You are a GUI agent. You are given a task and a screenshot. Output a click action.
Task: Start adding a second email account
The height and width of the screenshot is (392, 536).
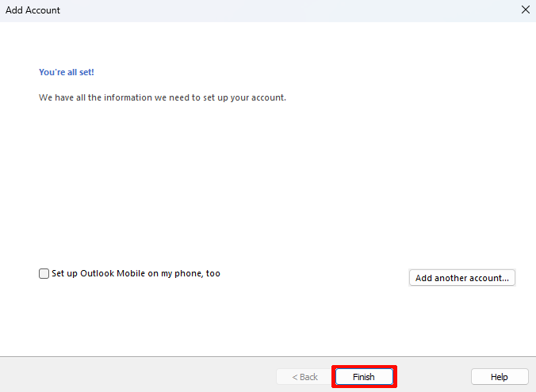(461, 278)
